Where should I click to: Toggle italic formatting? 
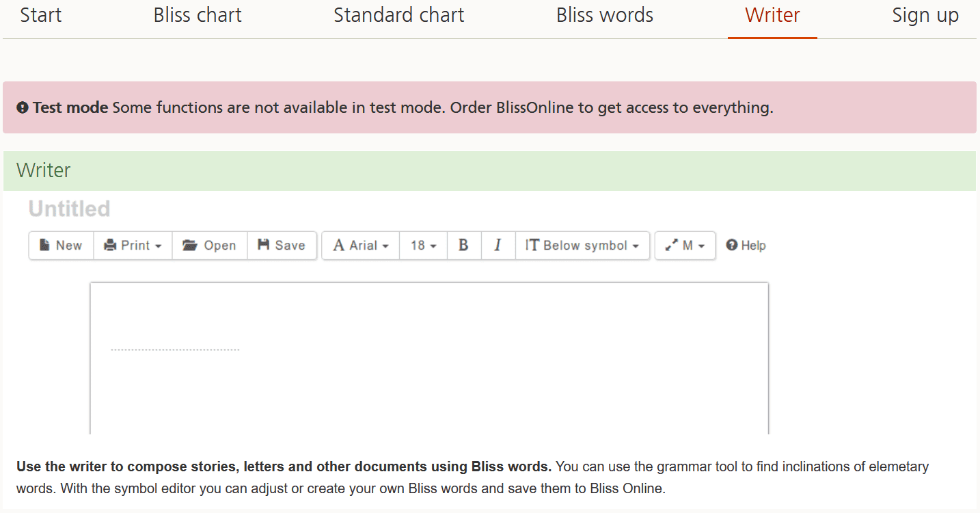pyautogui.click(x=498, y=246)
